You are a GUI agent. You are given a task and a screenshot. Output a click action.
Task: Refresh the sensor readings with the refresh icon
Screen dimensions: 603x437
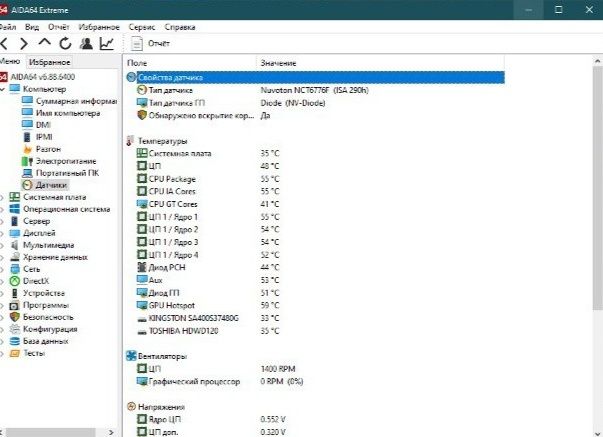click(x=65, y=43)
